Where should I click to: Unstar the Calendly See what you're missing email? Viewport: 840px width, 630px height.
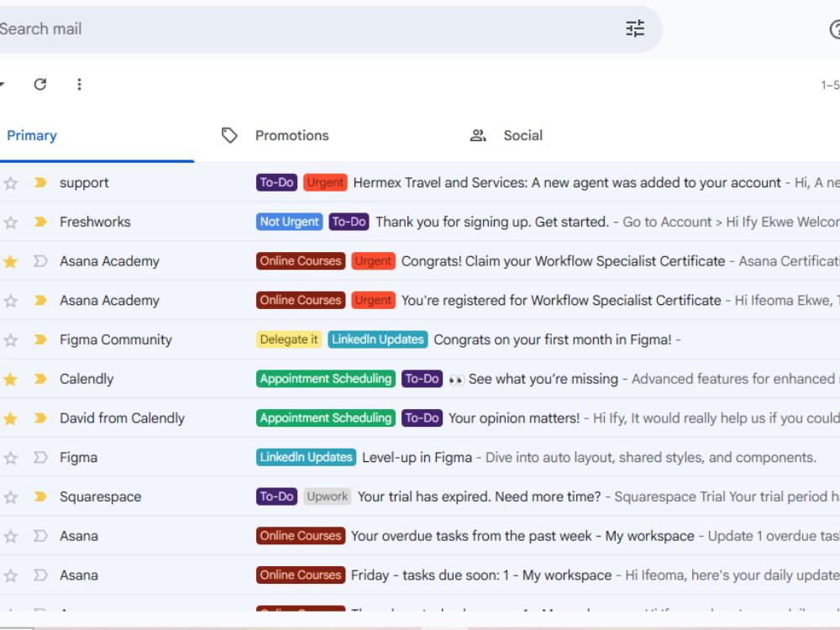[x=11, y=380]
